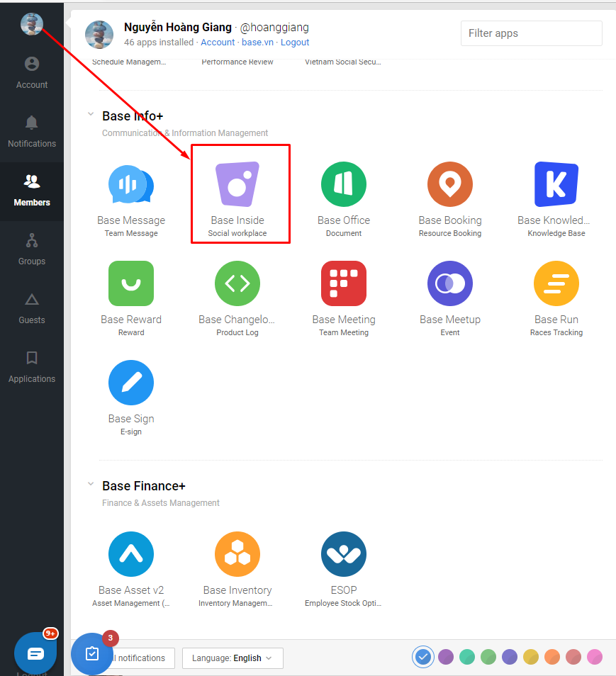Open the Account link in header
The width and height of the screenshot is (616, 676).
point(218,43)
